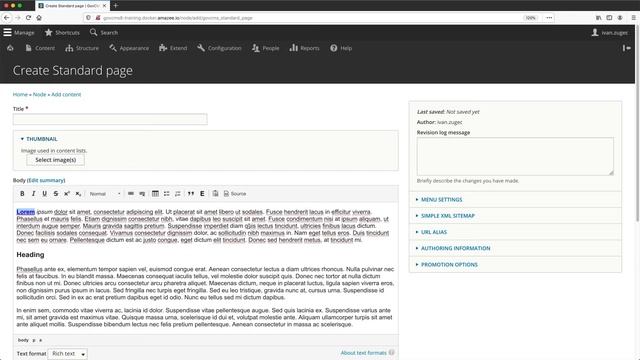Switch editor to Source view
This screenshot has width=640, height=360.
pos(235,193)
